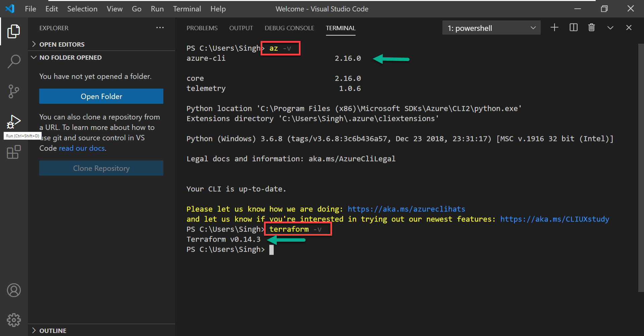This screenshot has width=644, height=336.
Task: Collapse the No Folder Opened section
Action: [x=70, y=57]
